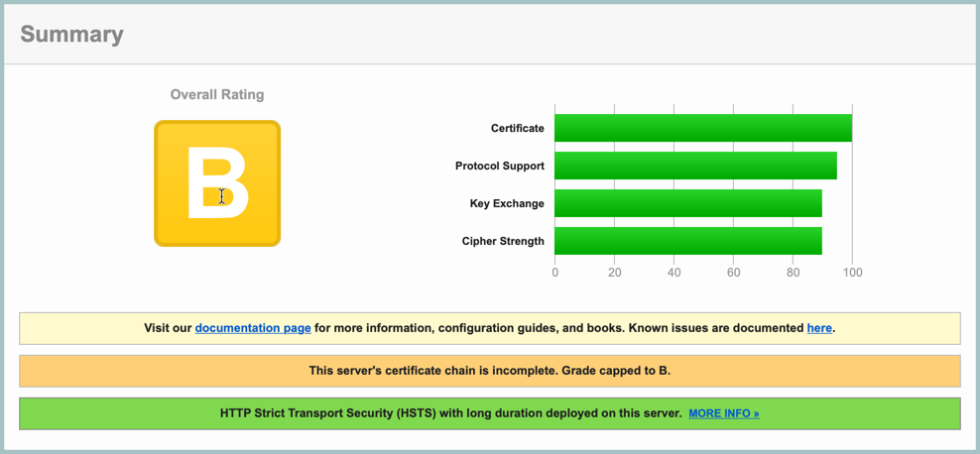Image resolution: width=980 pixels, height=454 pixels.
Task: Click the incomplete certificate chain warning text
Action: click(x=489, y=371)
